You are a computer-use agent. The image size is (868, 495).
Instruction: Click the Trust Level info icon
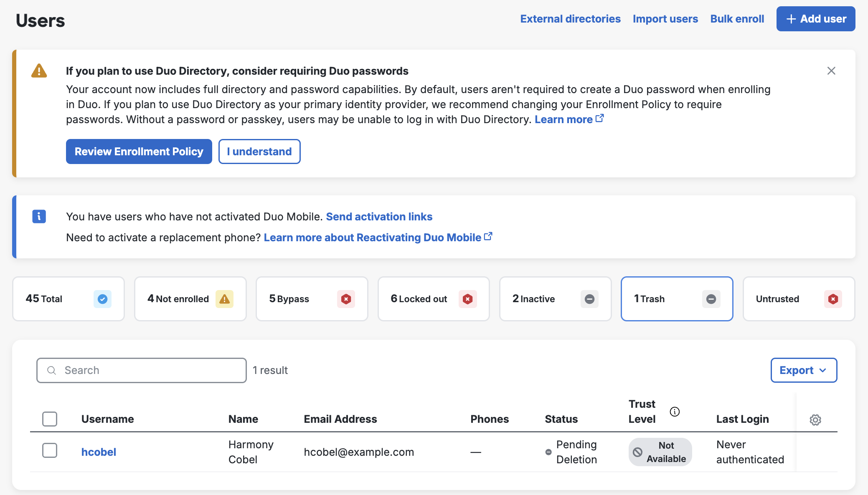pyautogui.click(x=675, y=412)
